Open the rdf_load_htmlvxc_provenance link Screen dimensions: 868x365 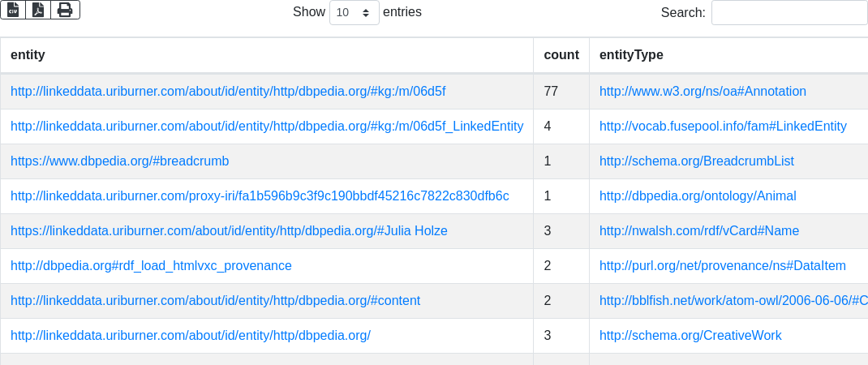pyautogui.click(x=151, y=266)
